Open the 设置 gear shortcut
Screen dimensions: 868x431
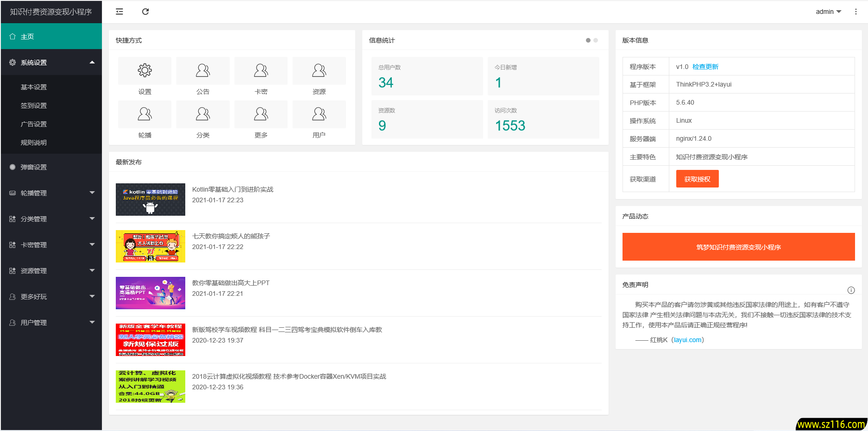pyautogui.click(x=145, y=71)
